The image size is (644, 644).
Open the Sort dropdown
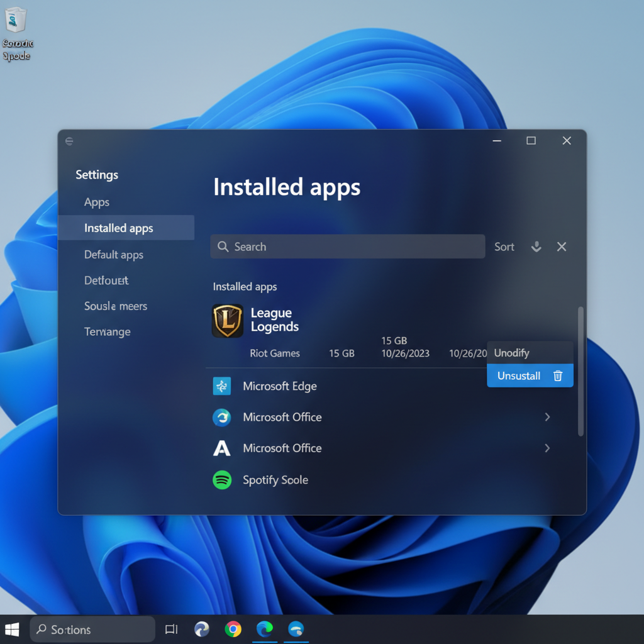(x=504, y=247)
